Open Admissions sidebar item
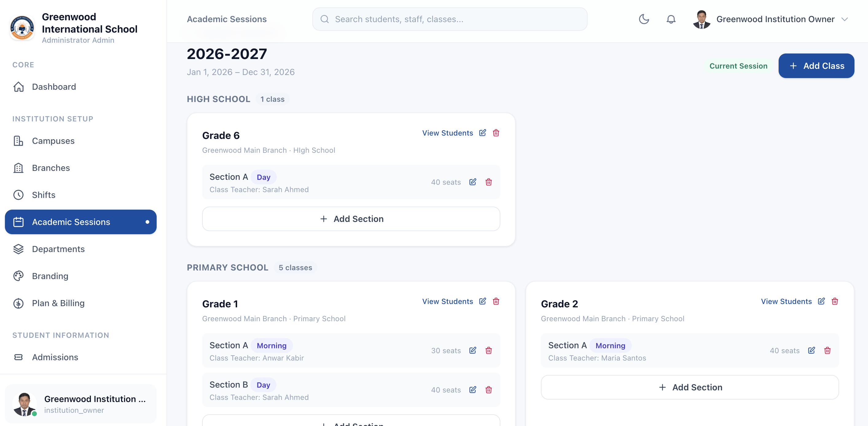The width and height of the screenshot is (868, 426). (x=80, y=357)
